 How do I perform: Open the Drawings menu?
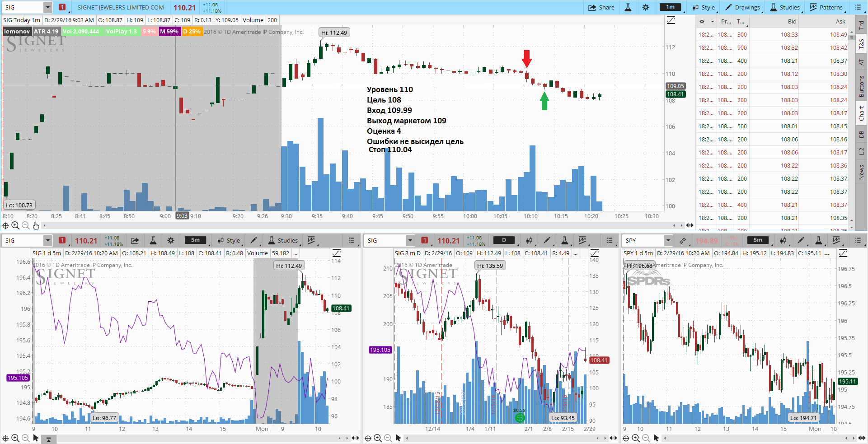click(x=743, y=7)
